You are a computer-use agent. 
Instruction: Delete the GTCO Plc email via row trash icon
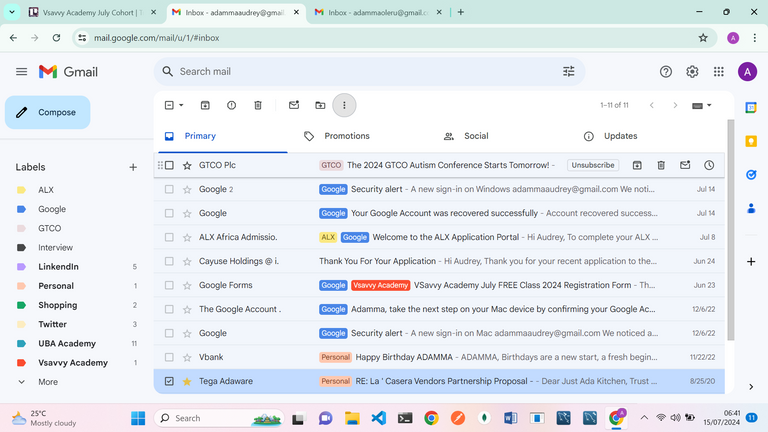(x=661, y=166)
